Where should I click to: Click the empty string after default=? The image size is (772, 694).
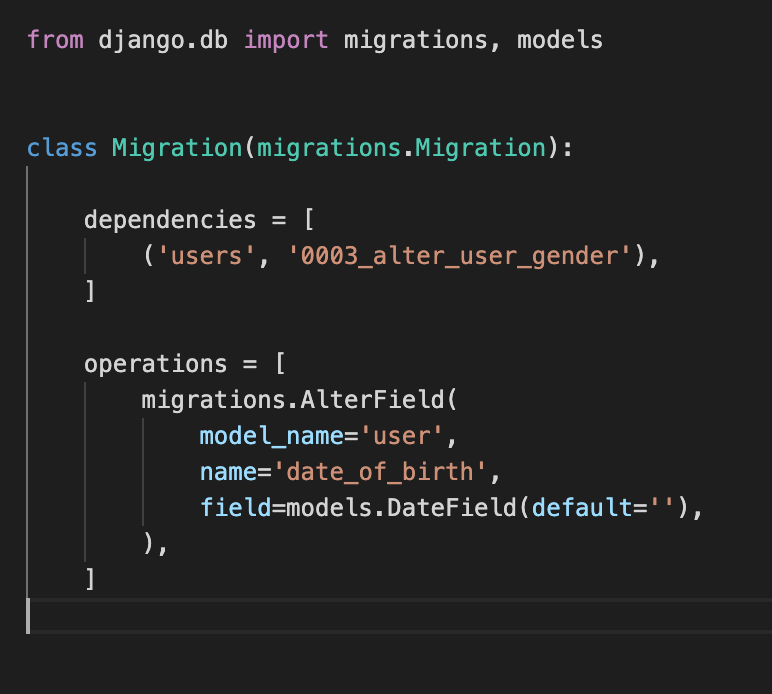point(661,506)
